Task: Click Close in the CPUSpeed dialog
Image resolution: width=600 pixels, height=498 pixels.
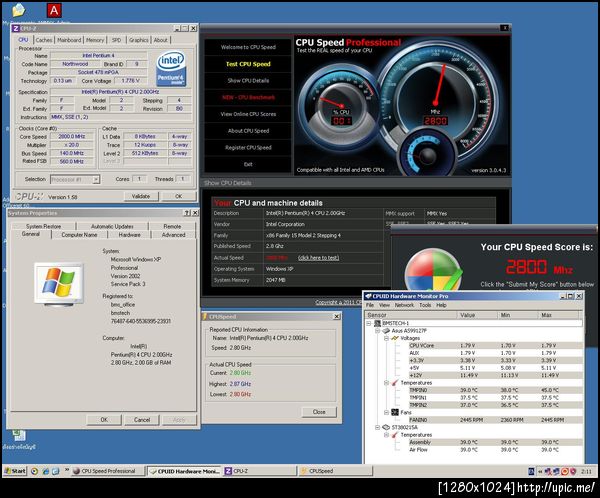Action: pos(319,412)
